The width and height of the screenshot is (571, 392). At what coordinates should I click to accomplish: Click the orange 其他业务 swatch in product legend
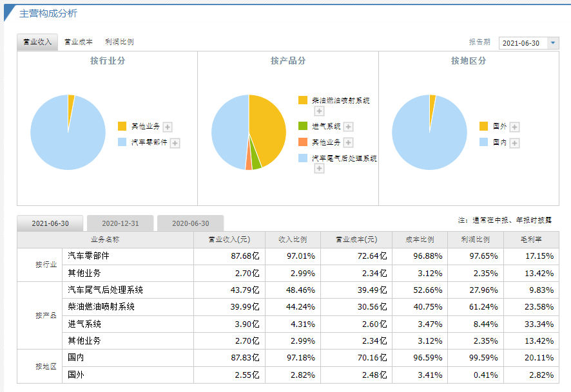[x=303, y=142]
